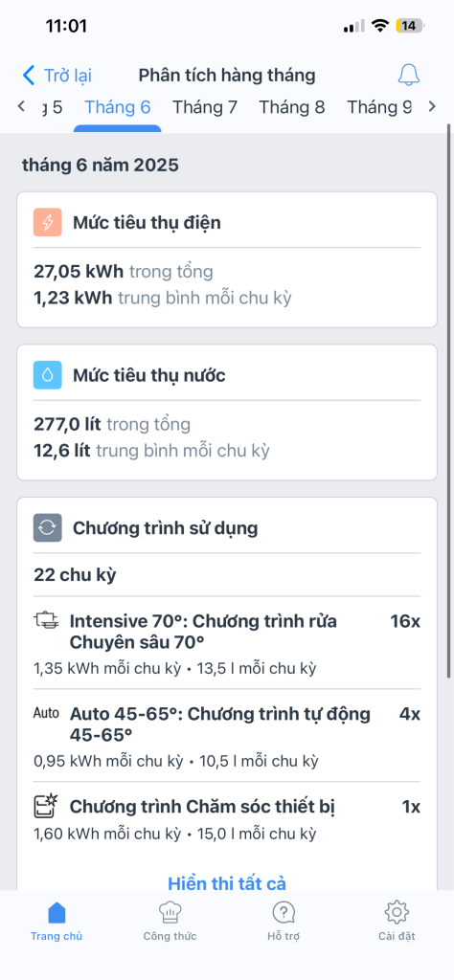Screen dimensions: 454x980
Task: Select the Auto 45-65° program row
Action: pyautogui.click(x=227, y=735)
